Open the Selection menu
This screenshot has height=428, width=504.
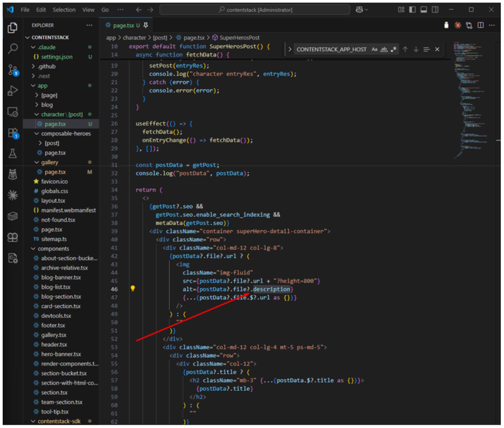point(64,10)
